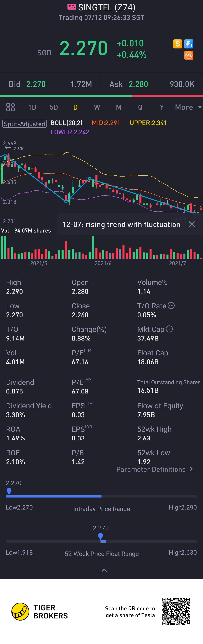This screenshot has width=203, height=644.
Task: Switch chart to the 5D tab
Action: 54,107
